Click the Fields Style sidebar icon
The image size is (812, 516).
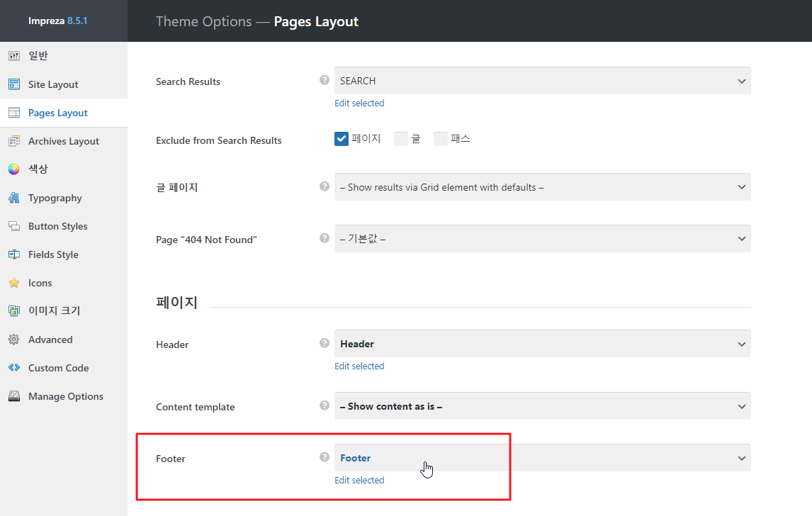14,254
